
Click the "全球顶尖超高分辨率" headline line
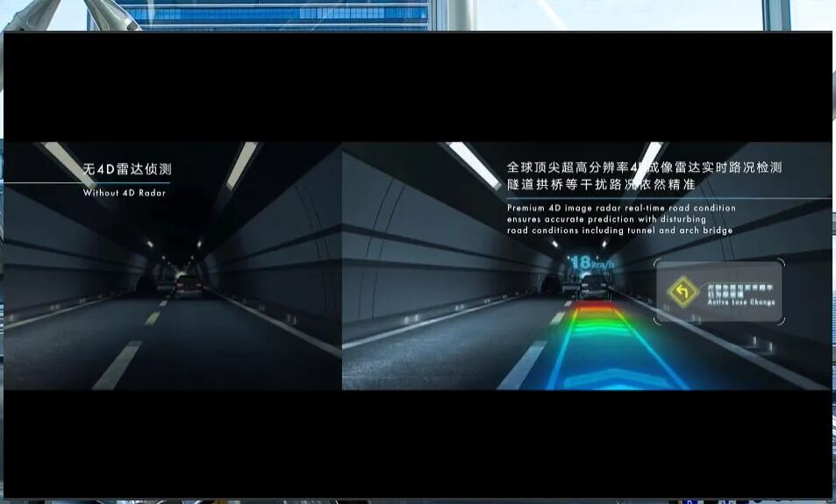pyautogui.click(x=644, y=167)
